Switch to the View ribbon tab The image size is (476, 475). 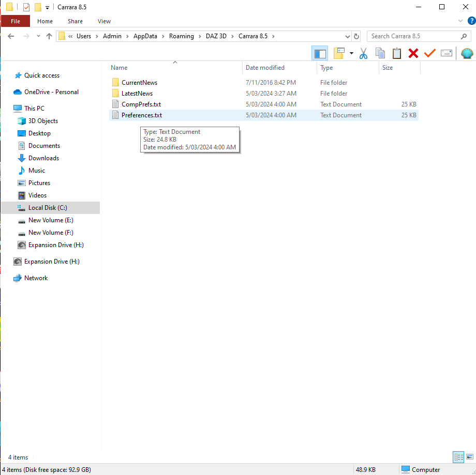104,21
